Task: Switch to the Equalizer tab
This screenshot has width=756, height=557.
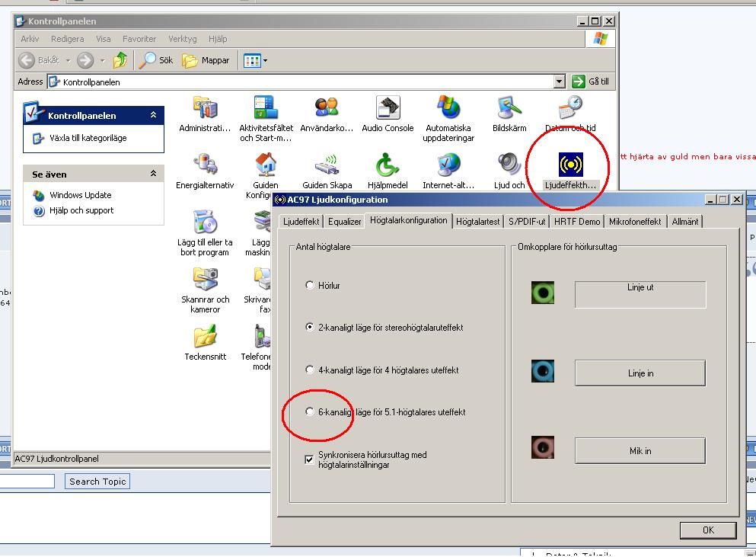Action: (344, 222)
